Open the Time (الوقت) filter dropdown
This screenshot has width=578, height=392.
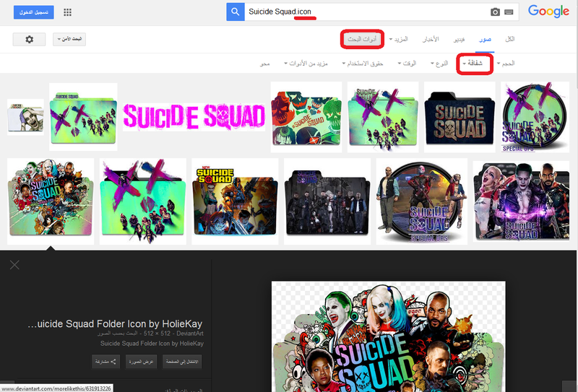pos(407,64)
